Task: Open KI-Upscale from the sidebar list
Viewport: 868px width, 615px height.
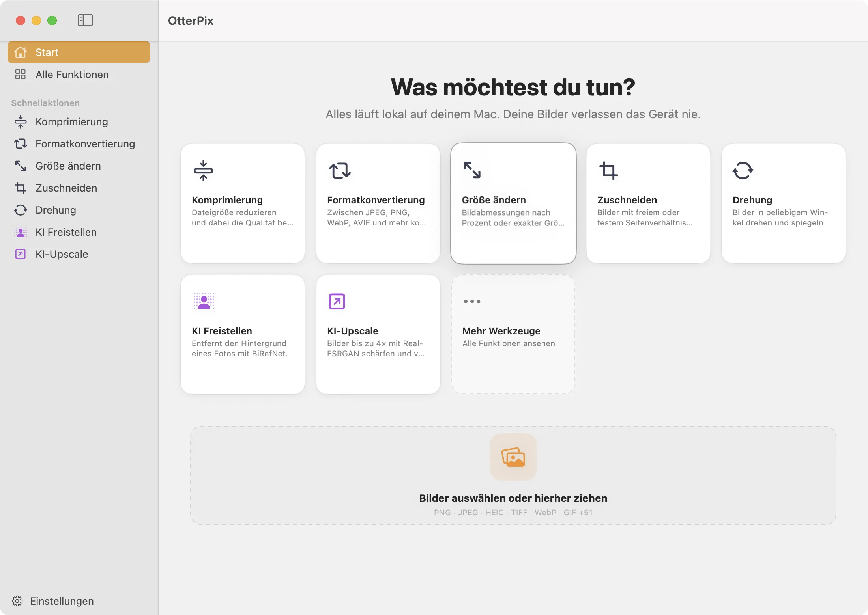Action: (79, 254)
